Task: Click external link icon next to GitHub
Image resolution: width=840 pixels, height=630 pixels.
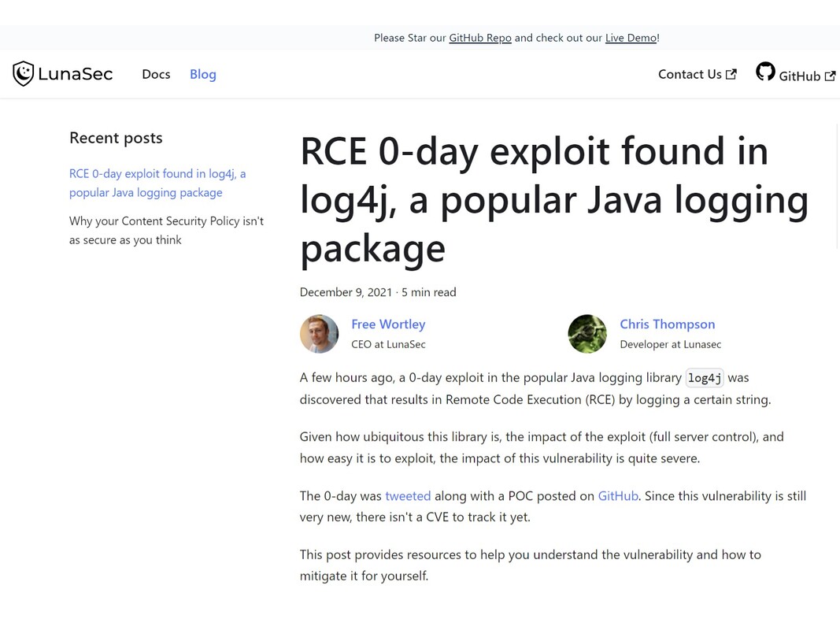Action: (x=830, y=76)
